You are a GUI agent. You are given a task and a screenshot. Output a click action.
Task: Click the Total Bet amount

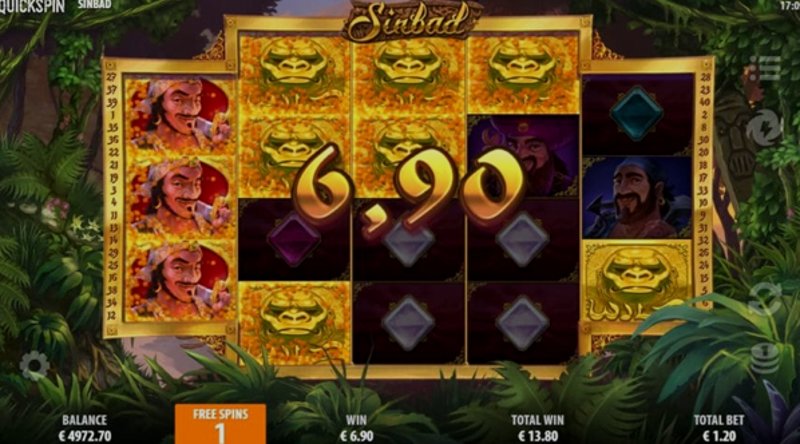(718, 436)
